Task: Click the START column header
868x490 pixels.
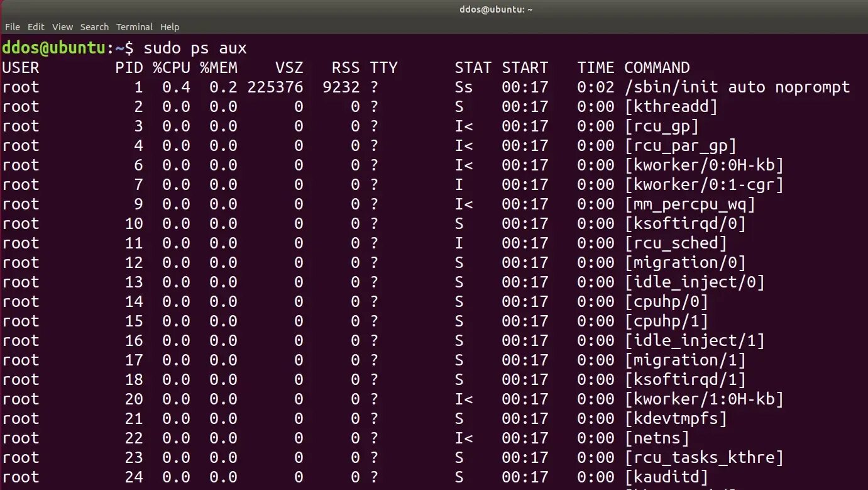Action: point(525,68)
